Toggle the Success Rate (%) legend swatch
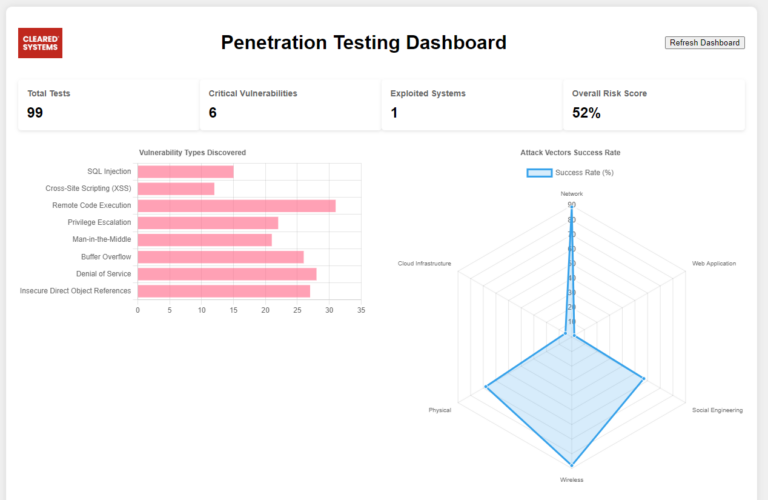Screen dimensions: 768x500 click(539, 173)
